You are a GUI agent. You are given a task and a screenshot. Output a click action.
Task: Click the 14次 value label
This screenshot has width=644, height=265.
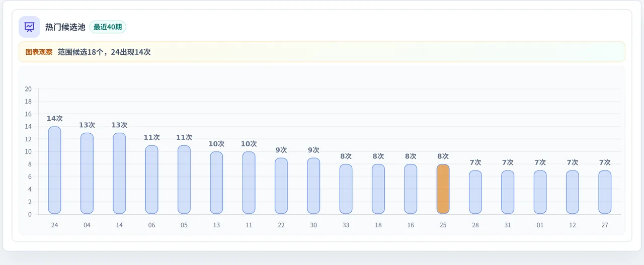55,119
